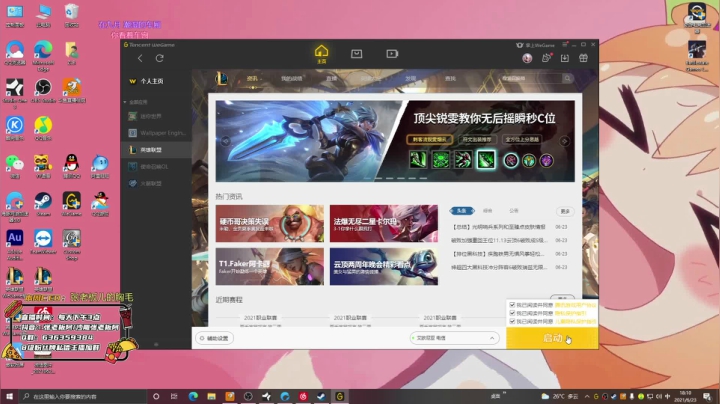Open the 11.13 云顶 news headline
The image size is (720, 404).
pyautogui.click(x=499, y=240)
